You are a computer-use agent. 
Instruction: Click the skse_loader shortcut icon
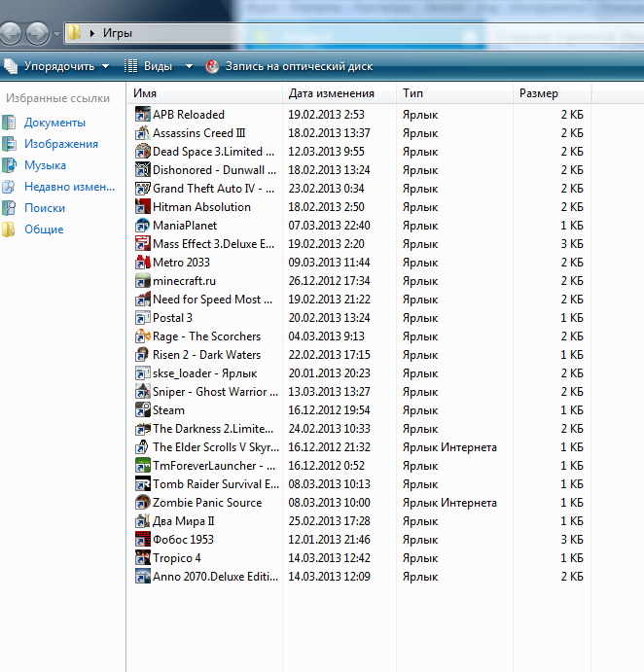point(142,372)
